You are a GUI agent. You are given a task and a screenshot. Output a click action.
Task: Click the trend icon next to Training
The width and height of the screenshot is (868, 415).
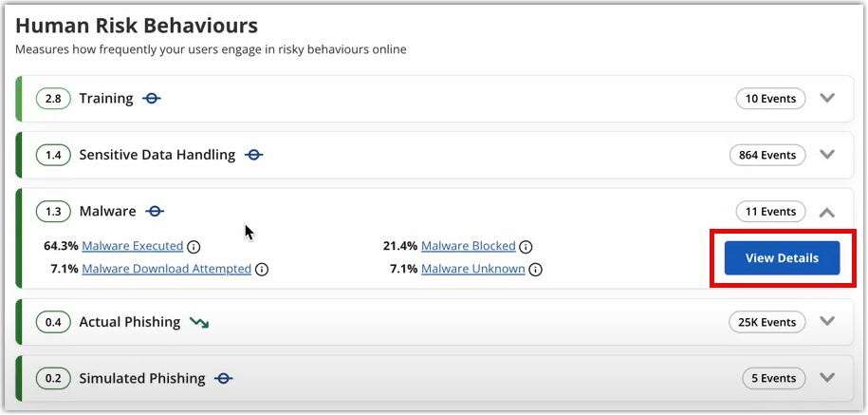pos(152,99)
